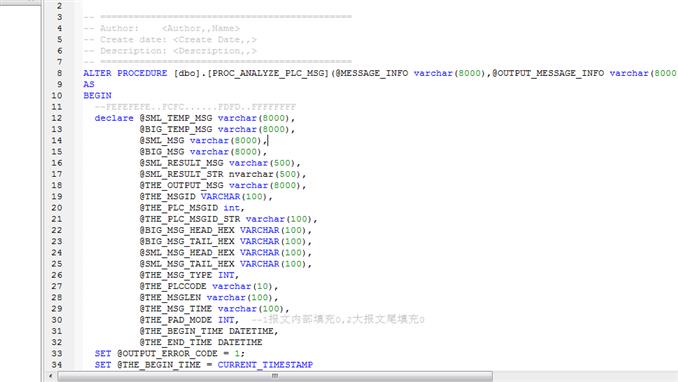Click the @OUTPUT_MESSAGE_INFO parameter
The height and width of the screenshot is (382, 678).
click(x=548, y=73)
